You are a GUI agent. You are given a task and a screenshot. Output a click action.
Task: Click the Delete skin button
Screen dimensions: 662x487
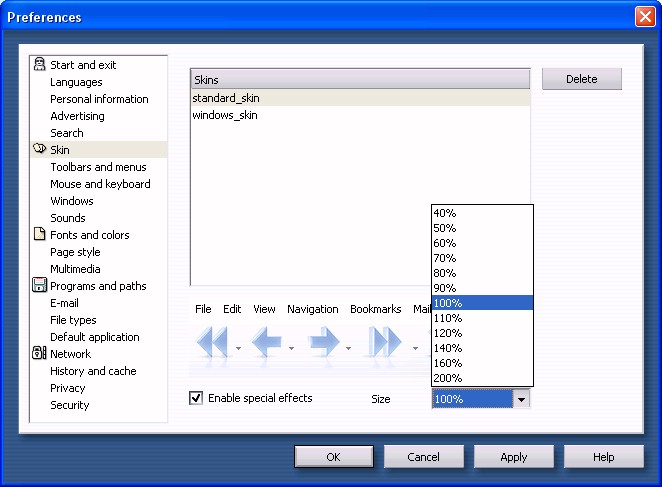[581, 79]
